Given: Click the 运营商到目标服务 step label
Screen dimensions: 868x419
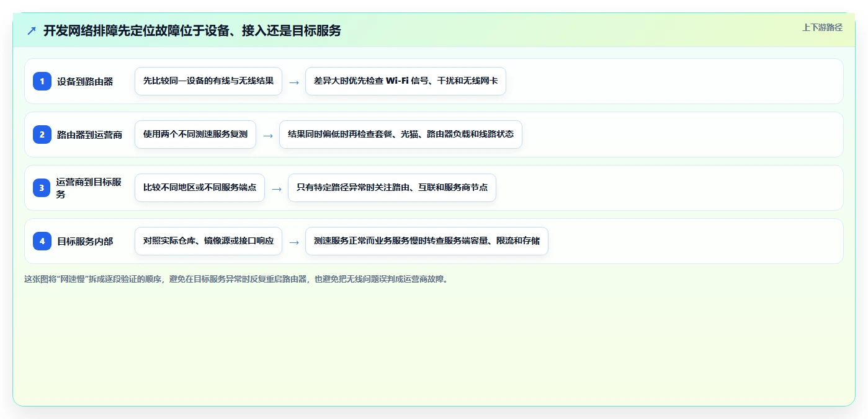Looking at the screenshot, I should tap(89, 188).
